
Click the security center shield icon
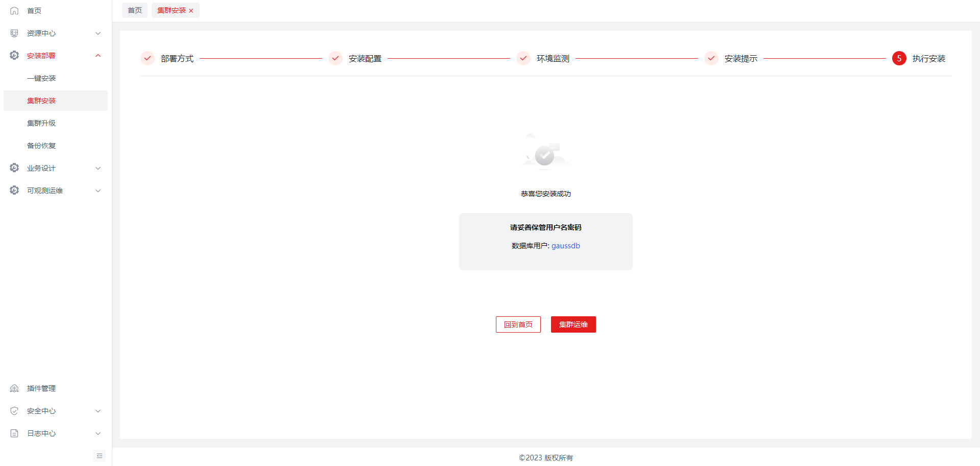point(14,411)
